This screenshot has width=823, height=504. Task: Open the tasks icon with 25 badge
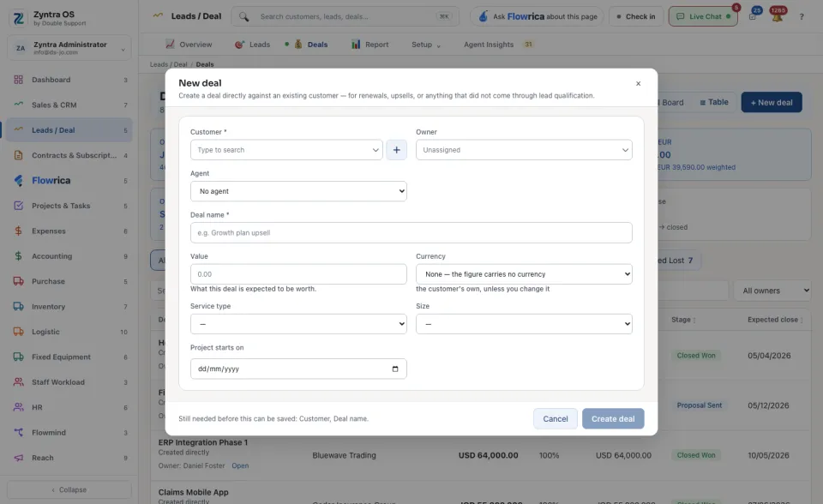754,16
